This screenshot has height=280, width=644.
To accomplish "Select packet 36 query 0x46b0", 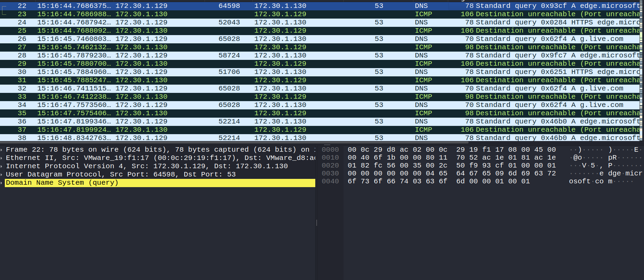I will (320, 121).
